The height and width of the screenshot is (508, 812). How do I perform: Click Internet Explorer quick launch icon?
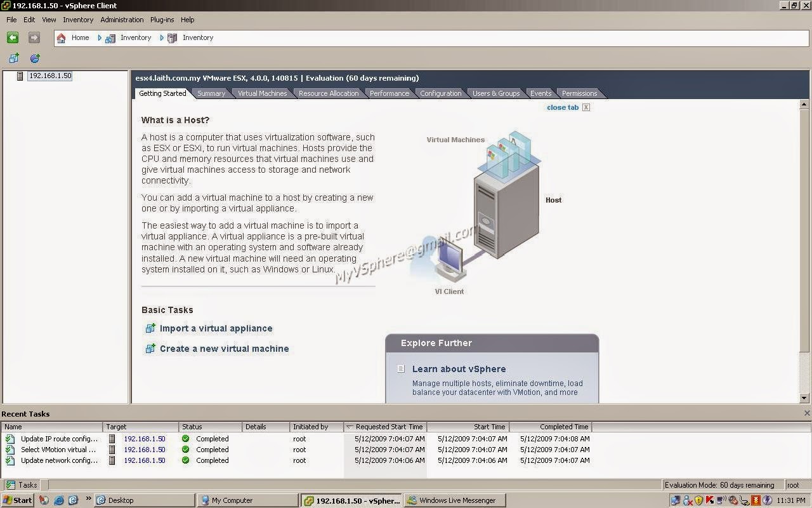point(58,500)
